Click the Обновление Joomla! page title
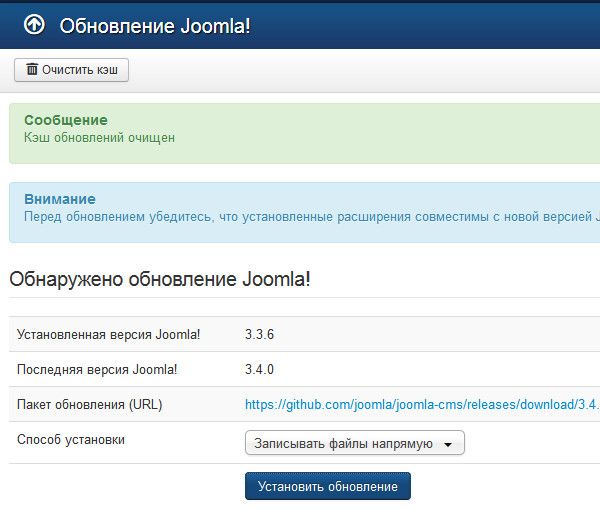Viewport: 600px width, 509px height. pos(155,26)
